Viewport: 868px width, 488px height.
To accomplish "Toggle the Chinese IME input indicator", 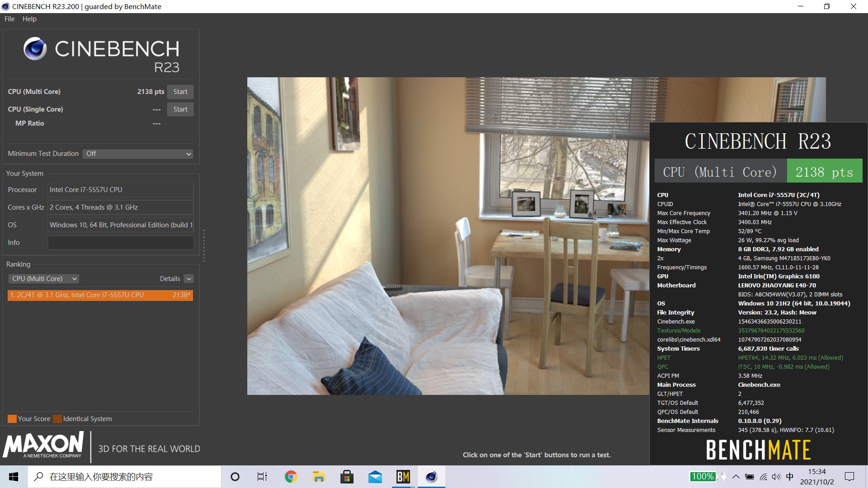I will 790,477.
